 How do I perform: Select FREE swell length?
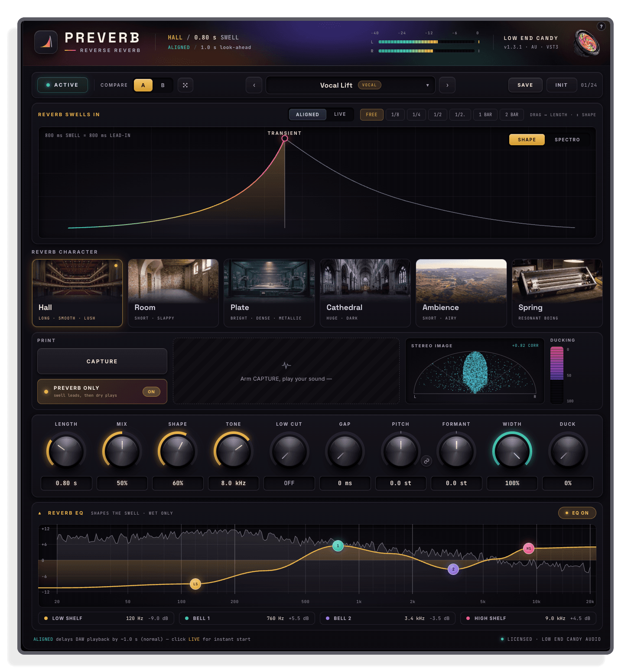pos(371,114)
